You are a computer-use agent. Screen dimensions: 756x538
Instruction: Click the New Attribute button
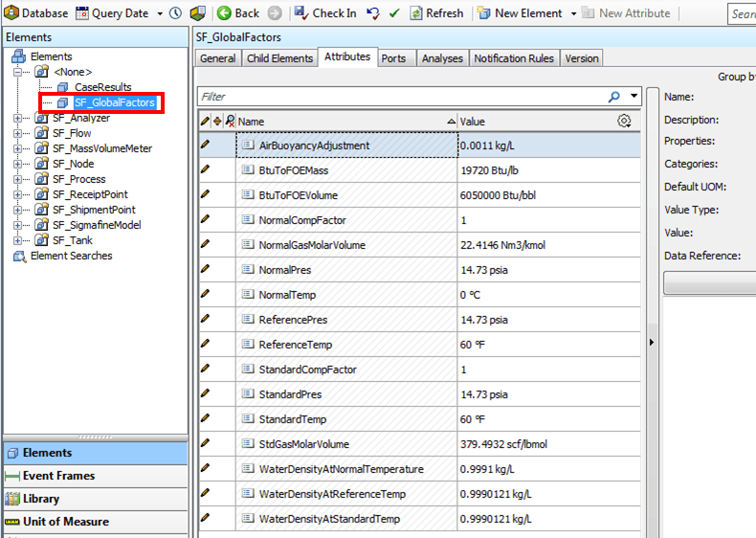tap(626, 13)
